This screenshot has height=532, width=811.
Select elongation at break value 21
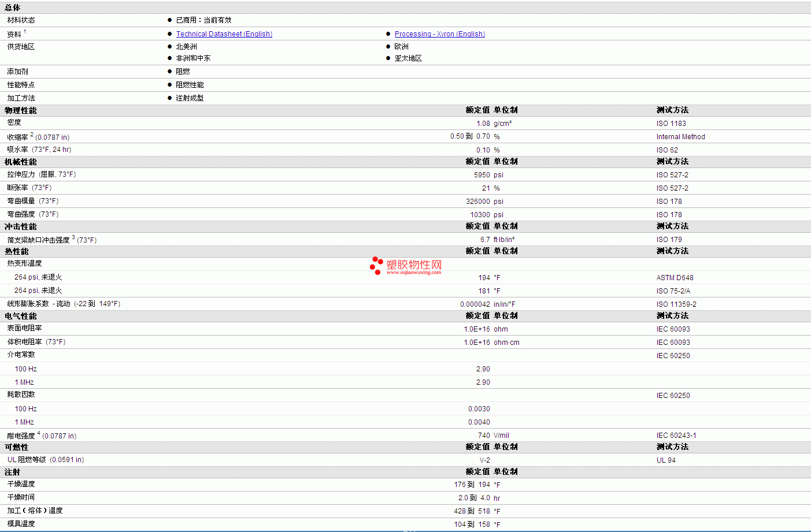[x=486, y=188]
